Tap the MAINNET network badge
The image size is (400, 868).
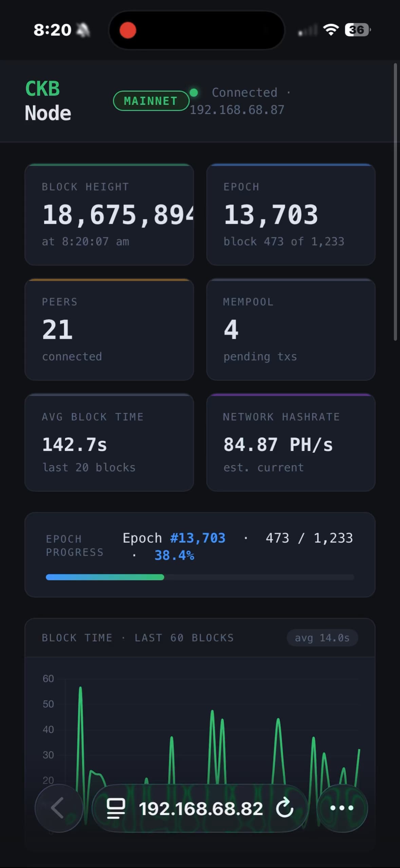click(x=151, y=101)
